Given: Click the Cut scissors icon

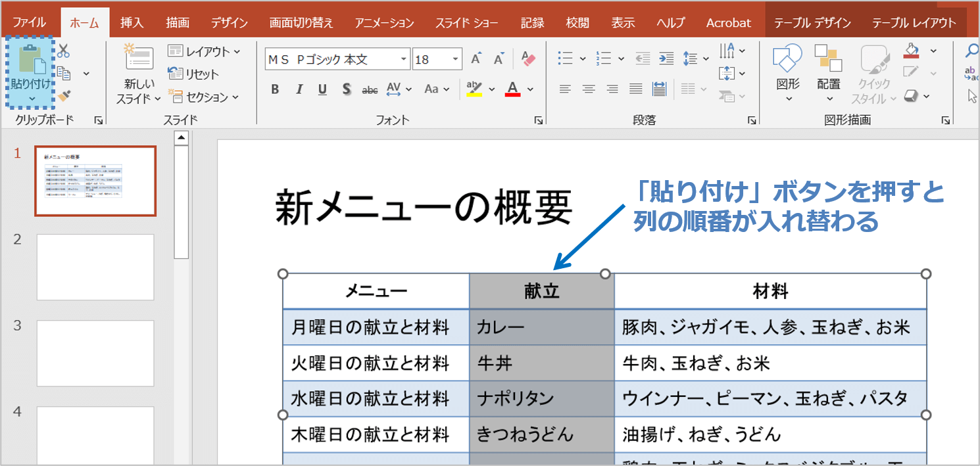Looking at the screenshot, I should coord(63,51).
